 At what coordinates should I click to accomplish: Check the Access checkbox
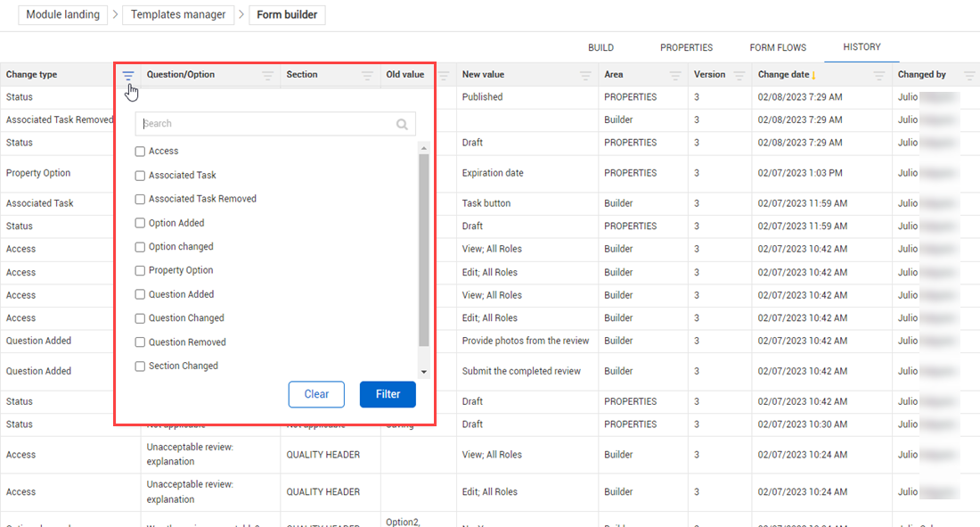click(x=140, y=152)
